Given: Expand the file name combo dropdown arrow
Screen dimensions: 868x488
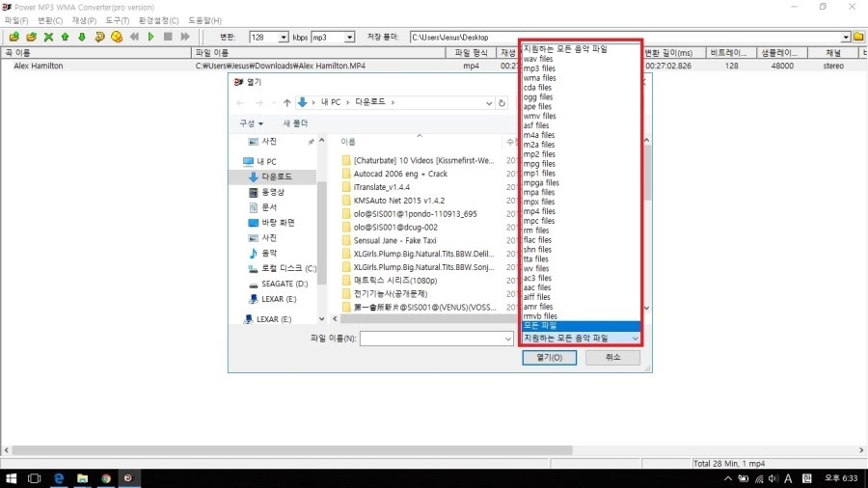Looking at the screenshot, I should coord(508,339).
